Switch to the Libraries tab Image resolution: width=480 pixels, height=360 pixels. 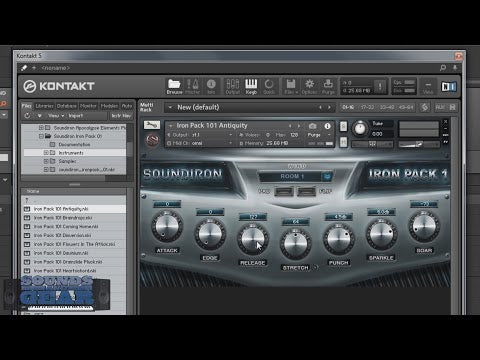(x=44, y=106)
